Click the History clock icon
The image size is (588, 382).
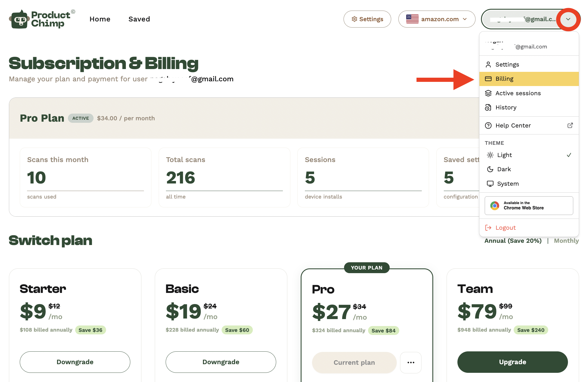pyautogui.click(x=488, y=107)
